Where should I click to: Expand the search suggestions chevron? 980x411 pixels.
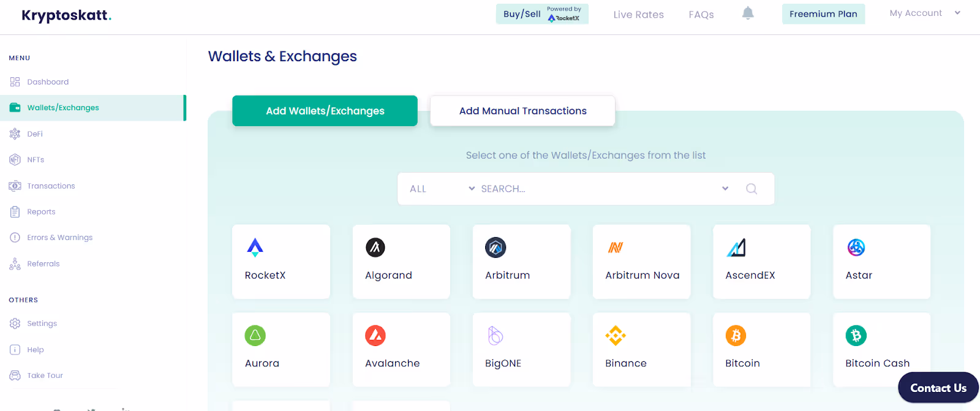pyautogui.click(x=725, y=188)
